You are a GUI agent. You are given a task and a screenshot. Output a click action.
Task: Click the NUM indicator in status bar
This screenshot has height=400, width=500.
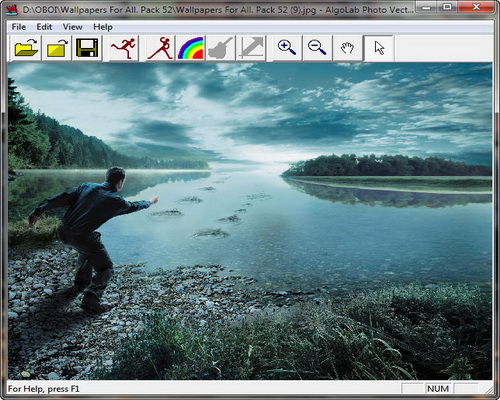438,389
